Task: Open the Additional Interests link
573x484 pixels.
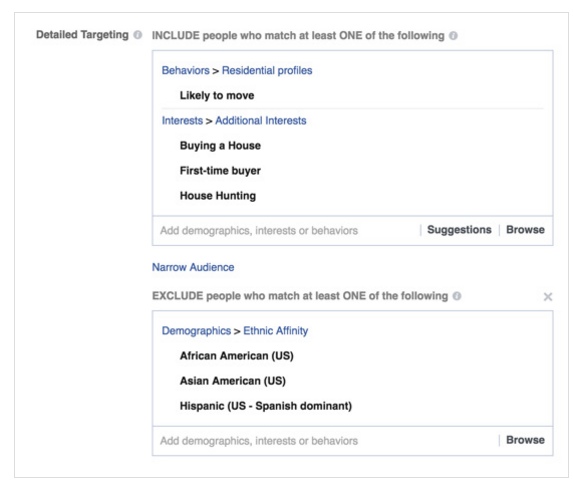Action: coord(261,120)
